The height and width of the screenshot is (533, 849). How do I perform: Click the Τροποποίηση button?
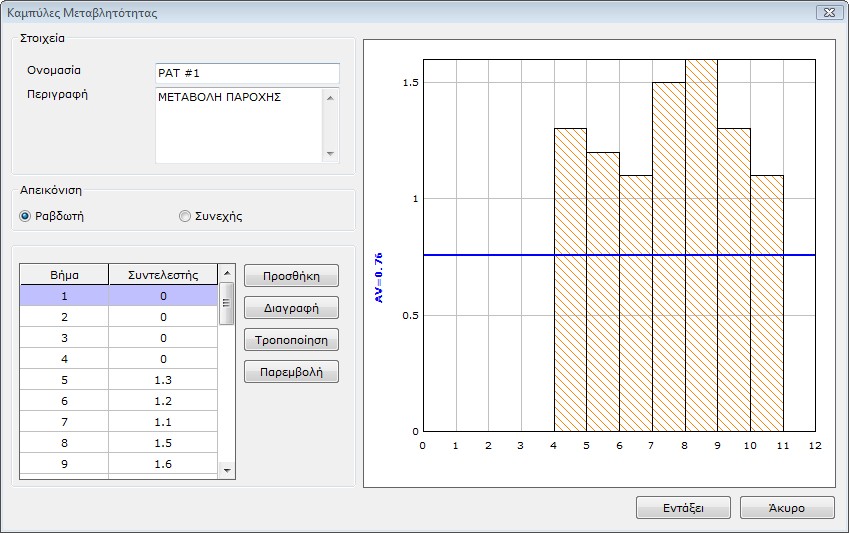point(291,340)
